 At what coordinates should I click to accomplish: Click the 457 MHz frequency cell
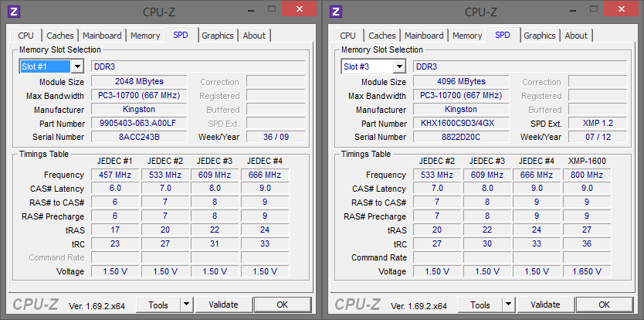pyautogui.click(x=115, y=175)
